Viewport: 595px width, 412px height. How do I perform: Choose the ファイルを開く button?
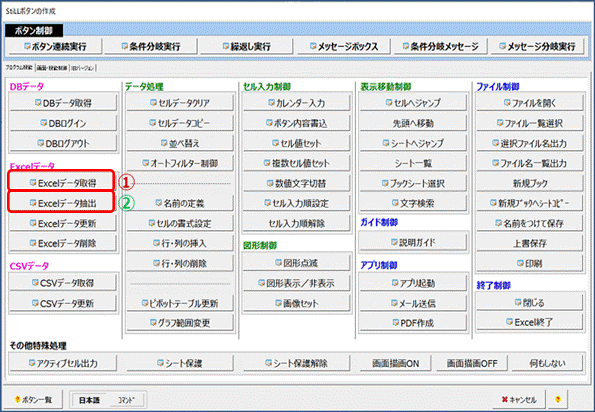(529, 103)
